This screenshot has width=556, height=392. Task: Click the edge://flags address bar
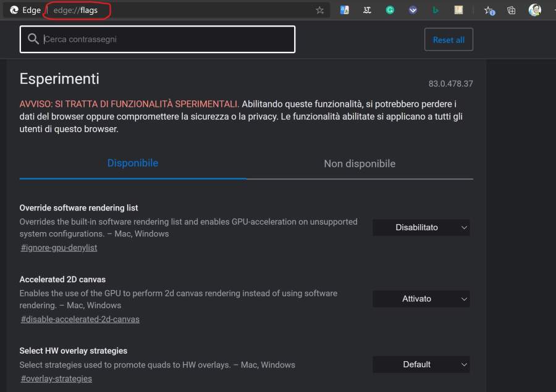tap(185, 10)
